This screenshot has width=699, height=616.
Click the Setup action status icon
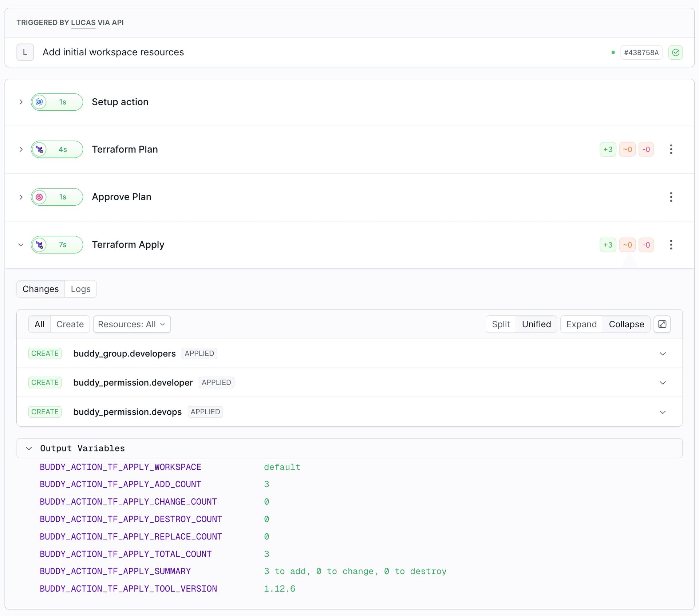click(x=39, y=102)
